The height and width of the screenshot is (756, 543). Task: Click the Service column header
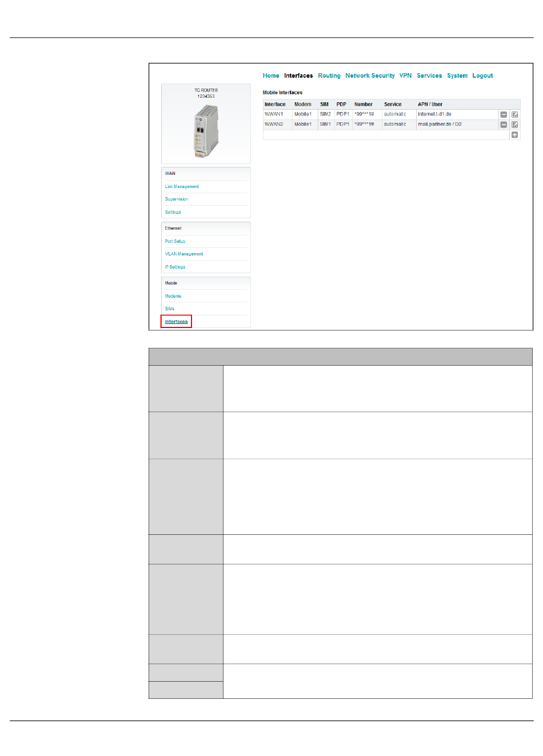(393, 105)
